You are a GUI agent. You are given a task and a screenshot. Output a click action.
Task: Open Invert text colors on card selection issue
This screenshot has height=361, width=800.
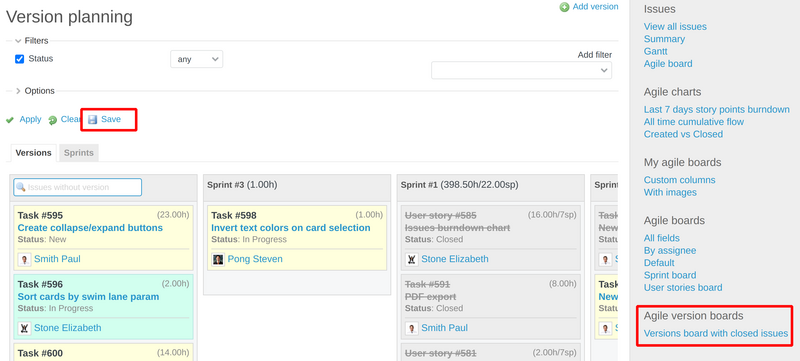(291, 227)
